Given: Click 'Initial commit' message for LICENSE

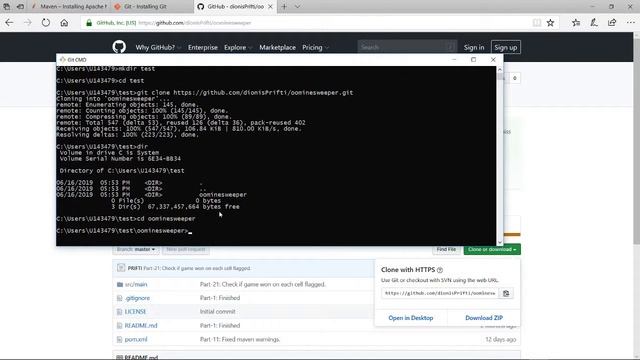Looking at the screenshot, I should coord(218,311).
